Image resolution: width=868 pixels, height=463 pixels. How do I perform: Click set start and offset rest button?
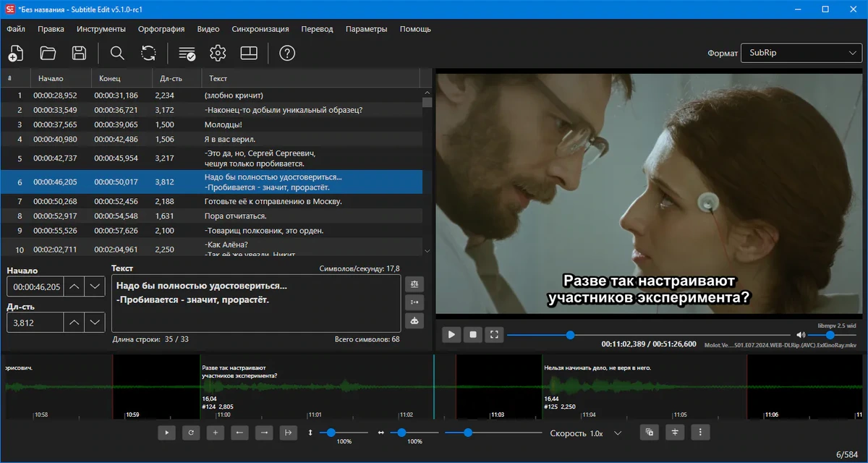[x=288, y=433]
